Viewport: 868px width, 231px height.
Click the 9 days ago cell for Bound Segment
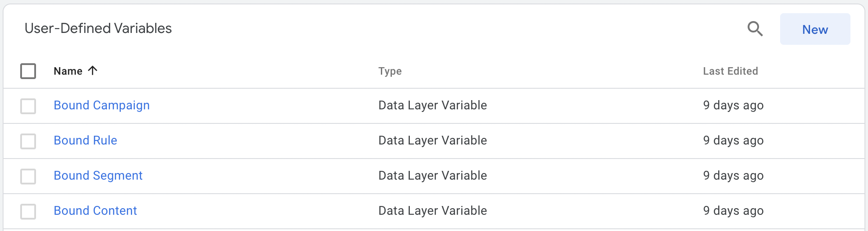tap(733, 176)
